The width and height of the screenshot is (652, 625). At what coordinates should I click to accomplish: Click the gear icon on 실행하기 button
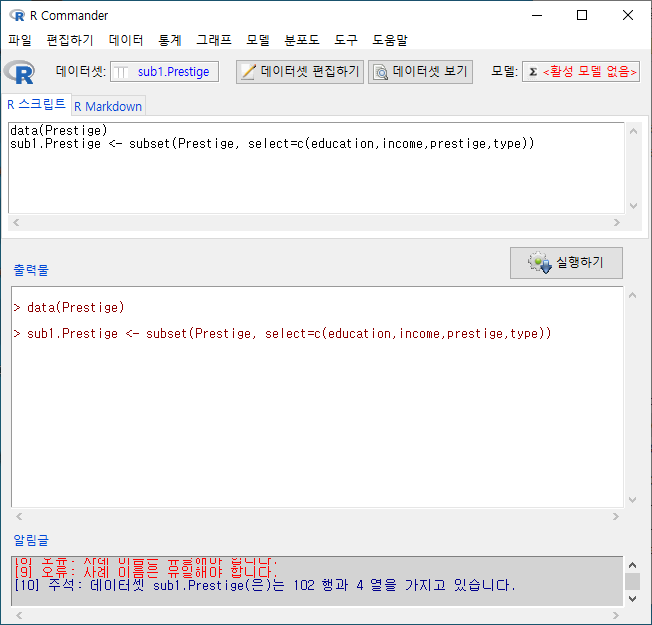tap(539, 262)
